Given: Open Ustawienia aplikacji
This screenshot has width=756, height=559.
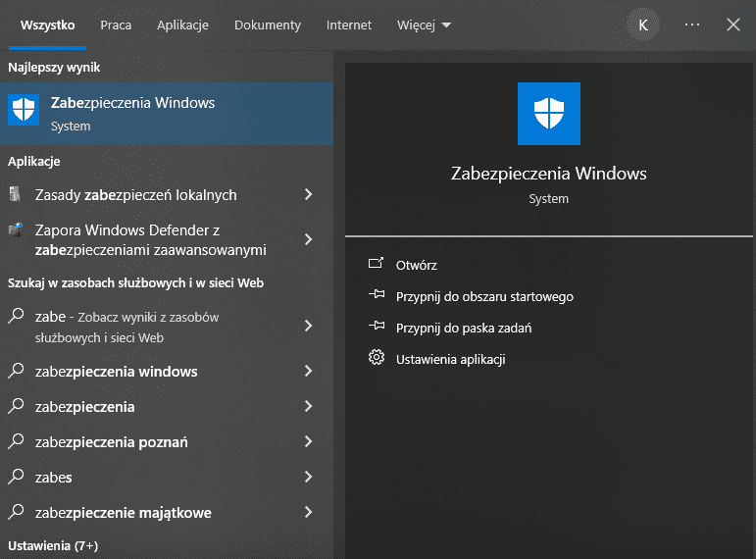Looking at the screenshot, I should (x=451, y=359).
